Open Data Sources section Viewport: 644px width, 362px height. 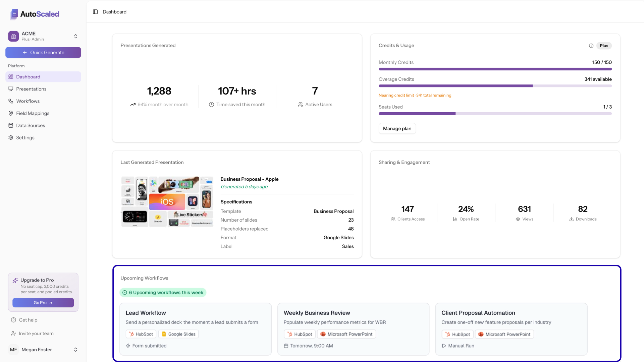pyautogui.click(x=43, y=125)
